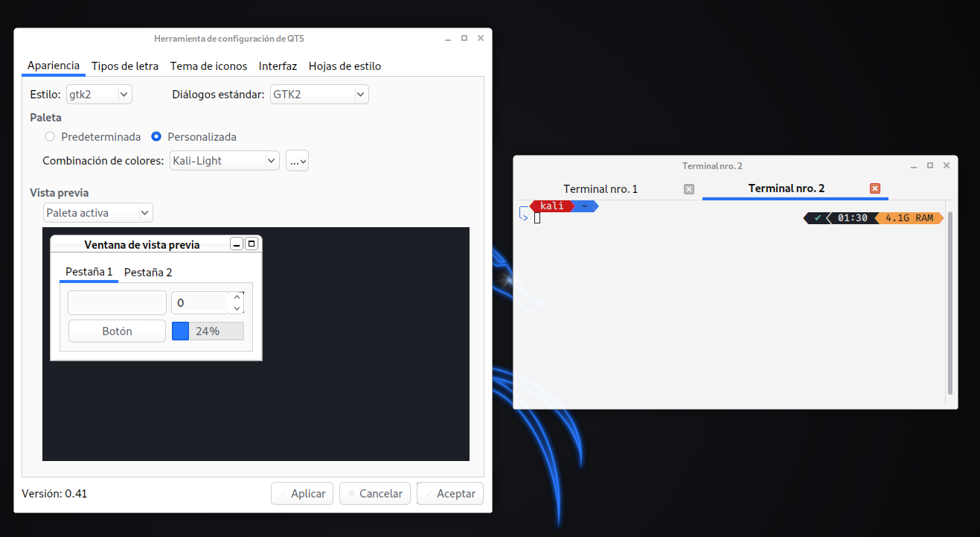Screen dimensions: 980x537
Task: Close the Terminal nro. 2 tab
Action: pyautogui.click(x=875, y=188)
